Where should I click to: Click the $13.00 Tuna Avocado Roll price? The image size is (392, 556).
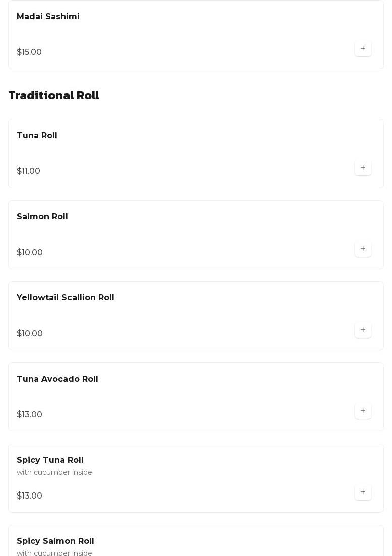click(x=29, y=415)
